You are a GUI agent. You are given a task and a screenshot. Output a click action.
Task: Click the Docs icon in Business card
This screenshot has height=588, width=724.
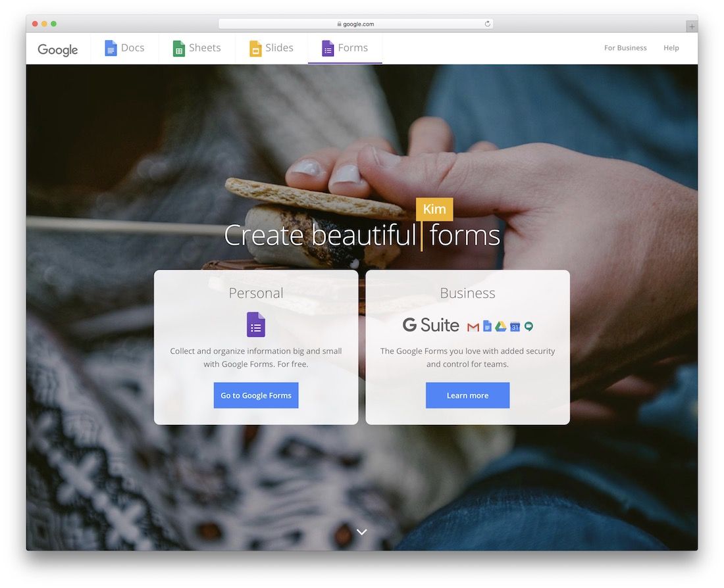click(487, 326)
